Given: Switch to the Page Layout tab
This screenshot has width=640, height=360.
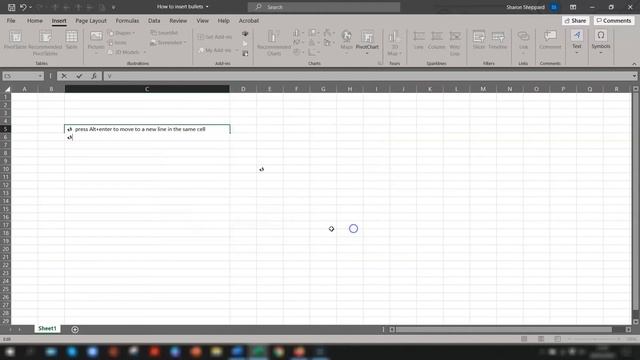Looking at the screenshot, I should [91, 20].
